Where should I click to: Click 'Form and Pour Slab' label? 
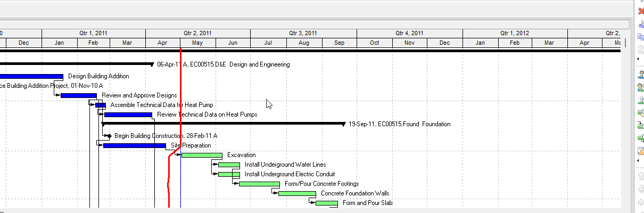point(368,203)
